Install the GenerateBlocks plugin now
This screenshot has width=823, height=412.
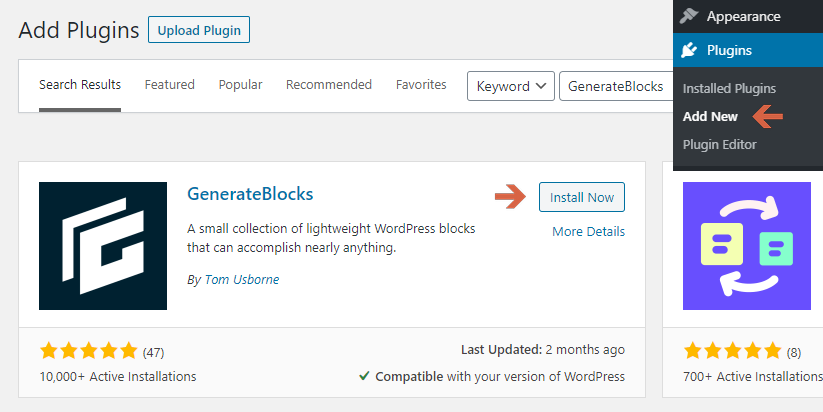coord(582,197)
